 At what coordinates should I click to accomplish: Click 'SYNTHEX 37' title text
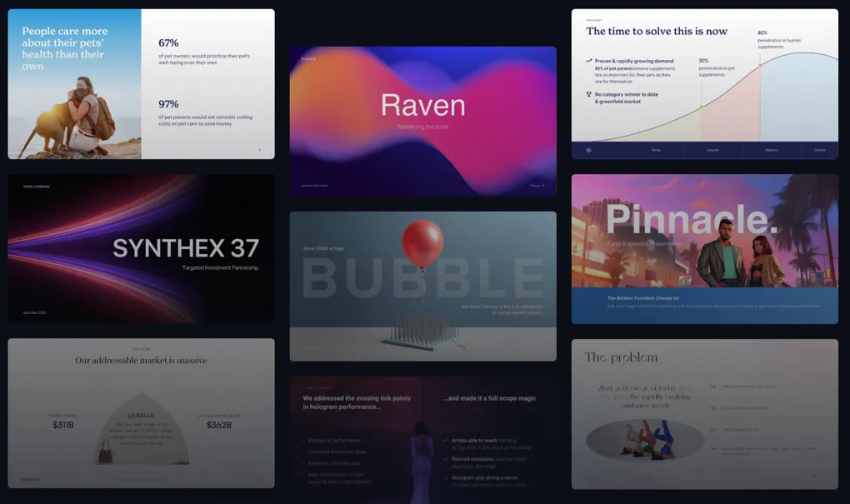[x=185, y=248]
